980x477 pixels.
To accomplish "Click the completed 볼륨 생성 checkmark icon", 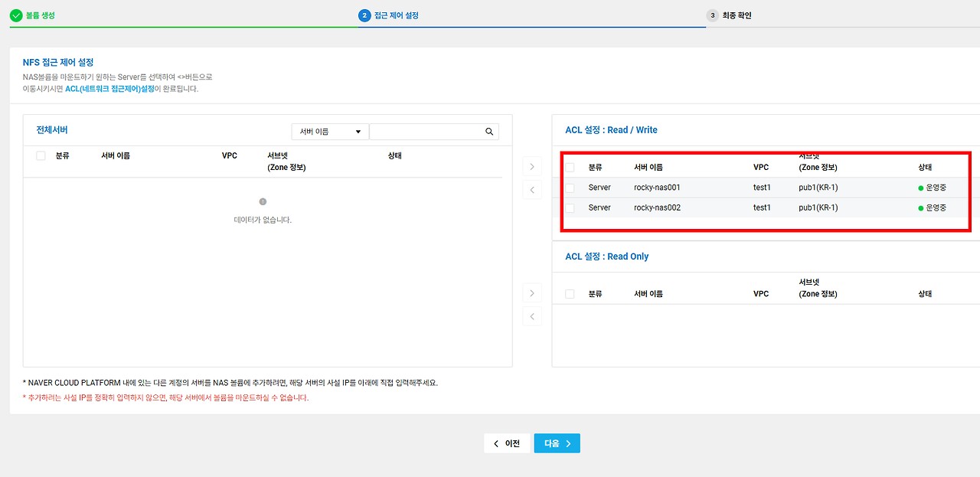I will pyautogui.click(x=16, y=15).
